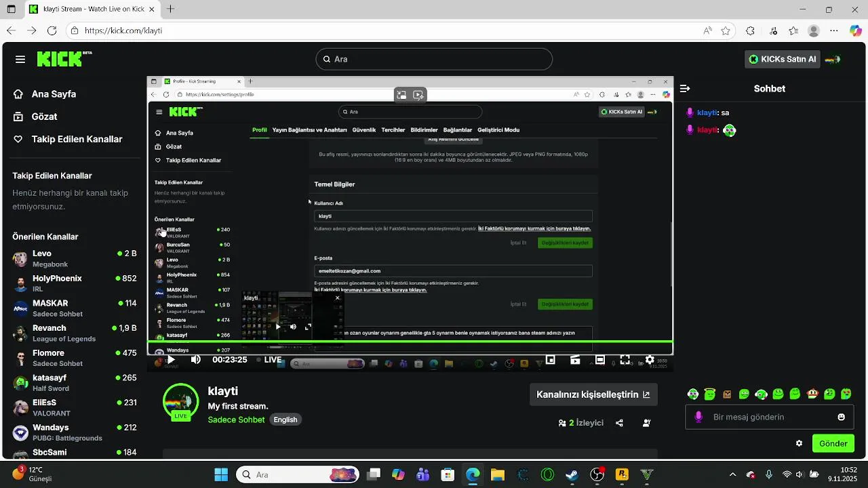This screenshot has width=868, height=488.
Task: Click Gönder to send the message
Action: (833, 443)
